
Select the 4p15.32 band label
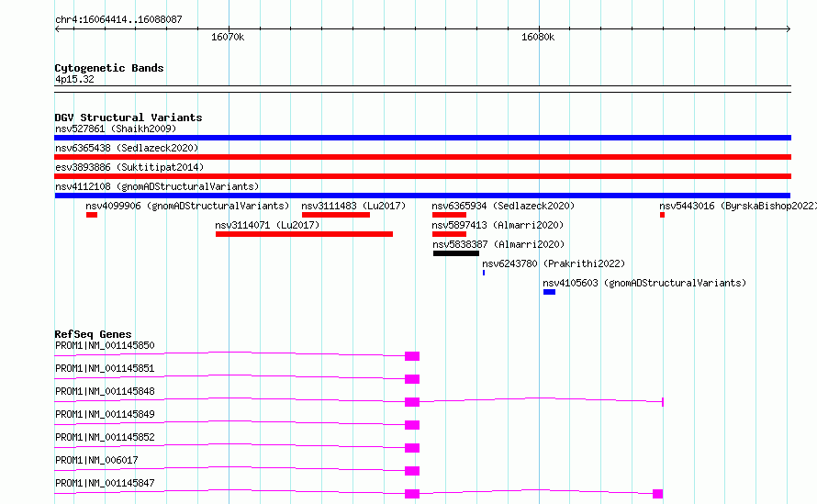point(74,79)
